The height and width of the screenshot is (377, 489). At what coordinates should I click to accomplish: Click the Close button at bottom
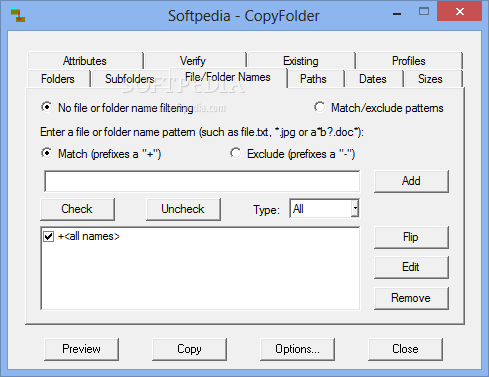tap(405, 349)
